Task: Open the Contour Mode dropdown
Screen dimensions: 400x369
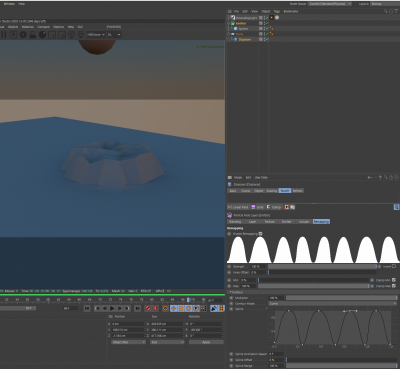Action: tap(332, 304)
